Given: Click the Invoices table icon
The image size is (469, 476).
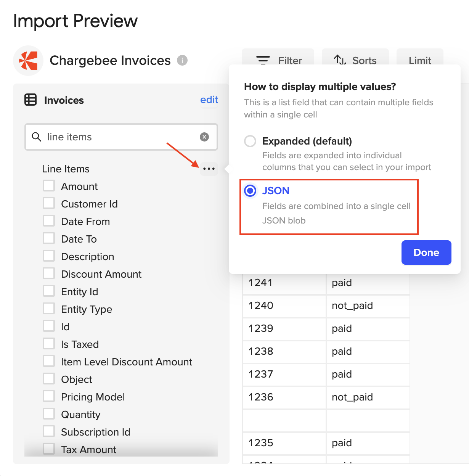Looking at the screenshot, I should tap(31, 100).
